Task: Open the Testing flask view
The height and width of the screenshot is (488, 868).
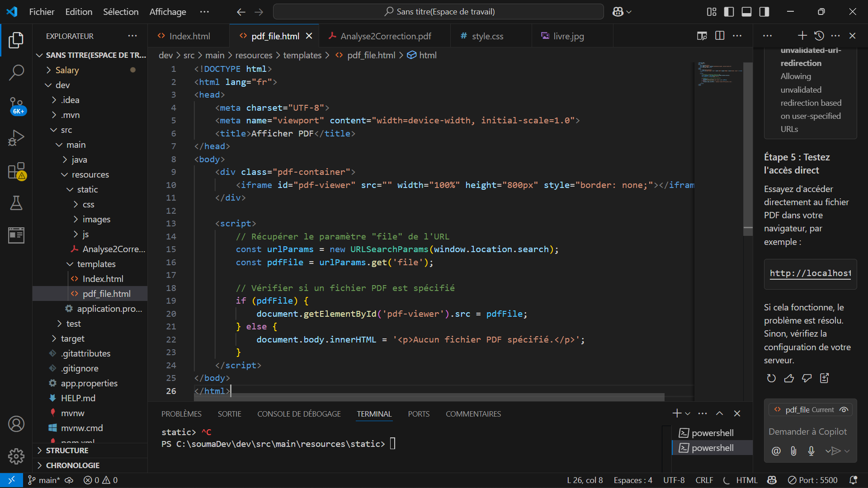Action: point(16,203)
